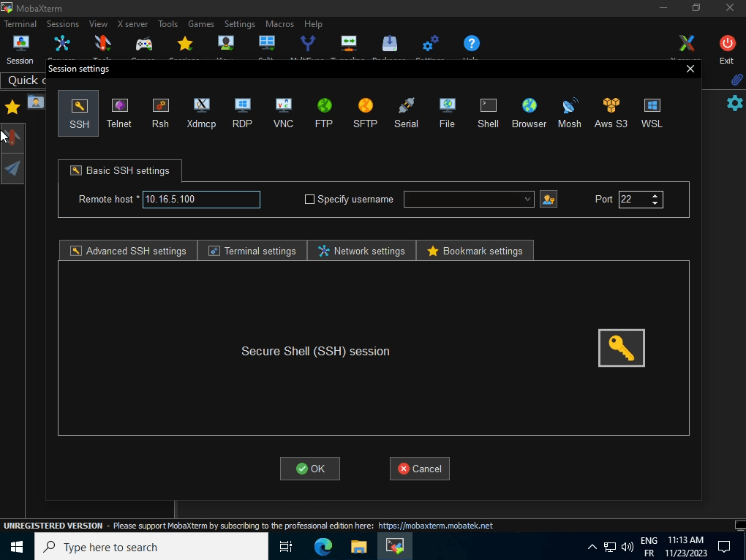Screen dimensions: 746x560
Task: Pick the Rsh session type
Action: coord(160,113)
